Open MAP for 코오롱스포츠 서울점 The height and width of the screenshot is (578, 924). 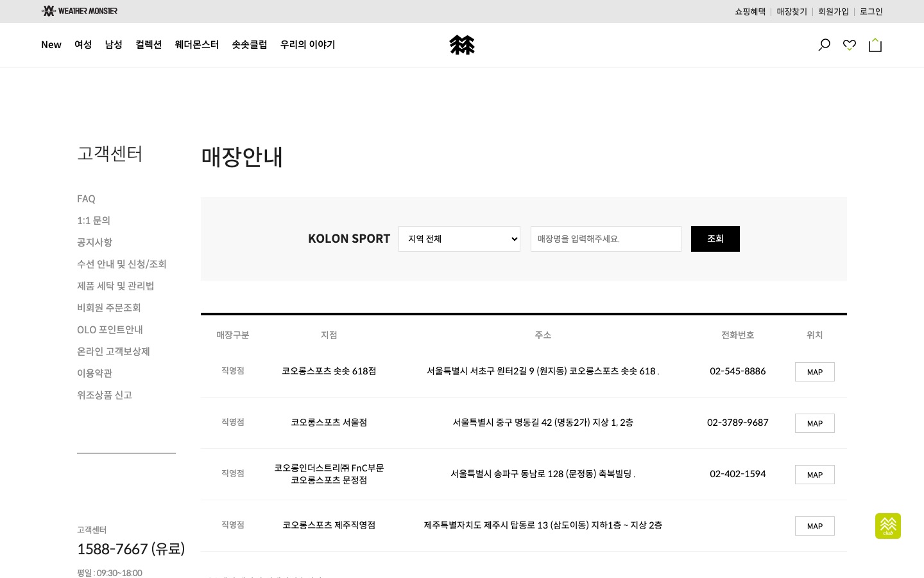pos(815,423)
